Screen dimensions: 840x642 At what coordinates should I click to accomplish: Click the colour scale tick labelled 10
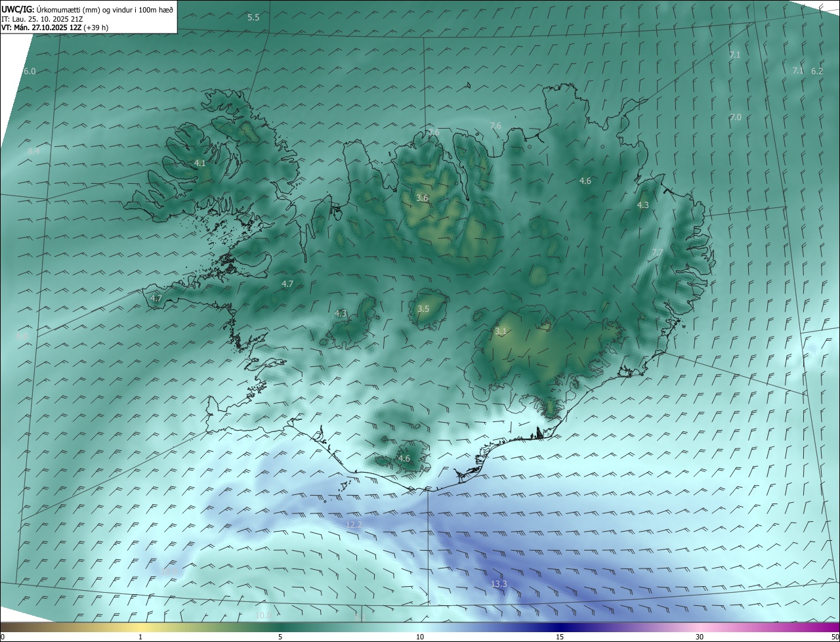point(420,637)
